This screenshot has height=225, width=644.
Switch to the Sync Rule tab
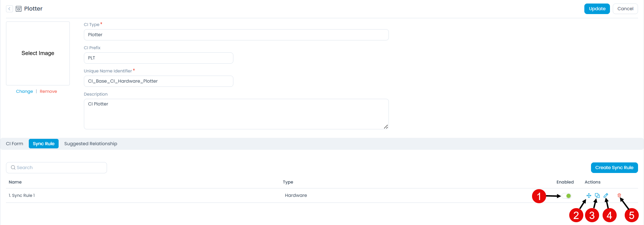click(x=44, y=144)
